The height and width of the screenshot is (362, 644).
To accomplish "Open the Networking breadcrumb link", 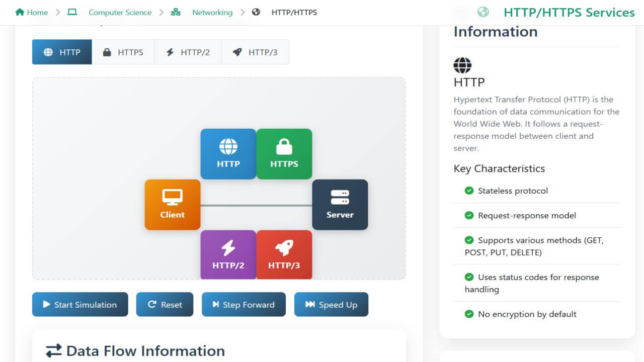I will point(212,12).
